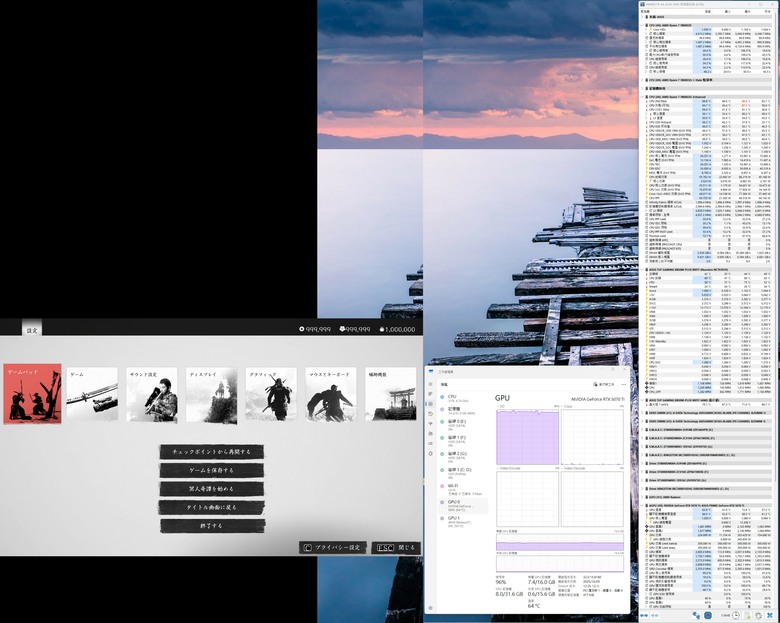This screenshot has width=780, height=623.
Task: Open Task Manager settings gear
Action: tap(430, 608)
